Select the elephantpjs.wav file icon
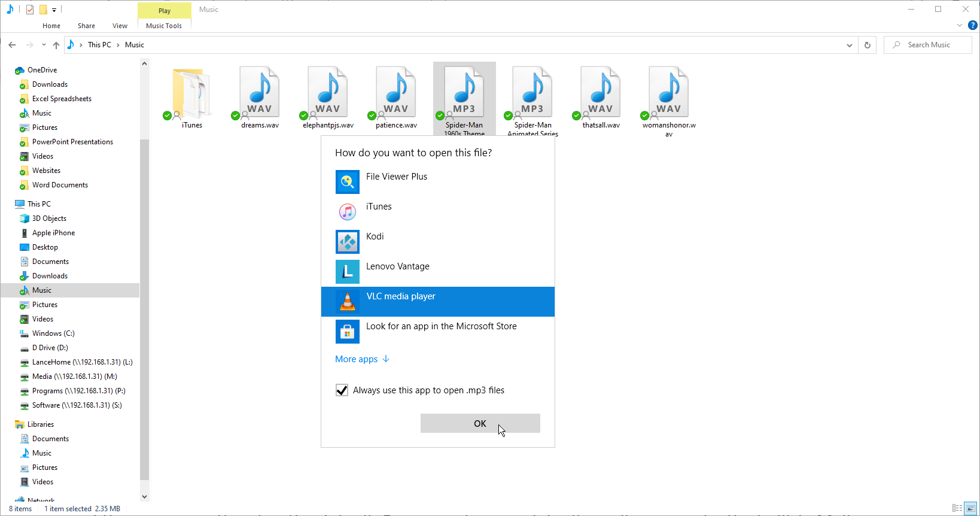 (x=328, y=93)
